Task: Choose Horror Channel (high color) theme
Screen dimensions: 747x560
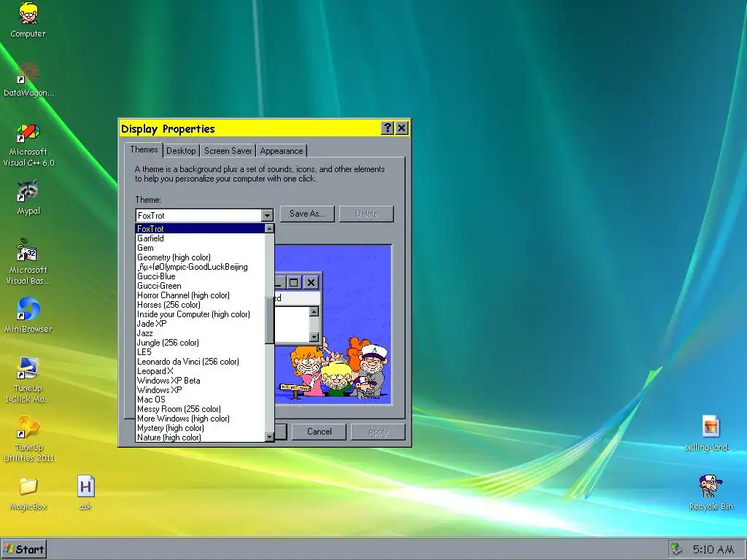Action: point(200,295)
